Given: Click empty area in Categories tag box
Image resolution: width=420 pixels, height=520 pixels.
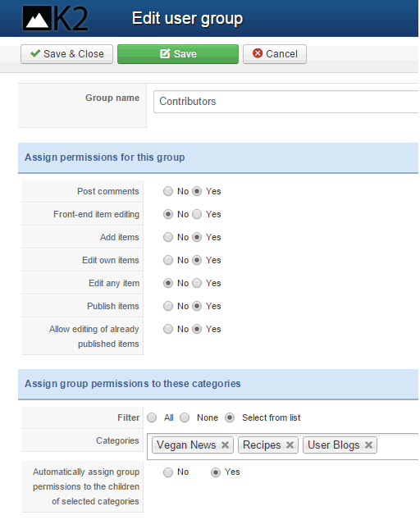Looking at the screenshot, I should click(396, 445).
